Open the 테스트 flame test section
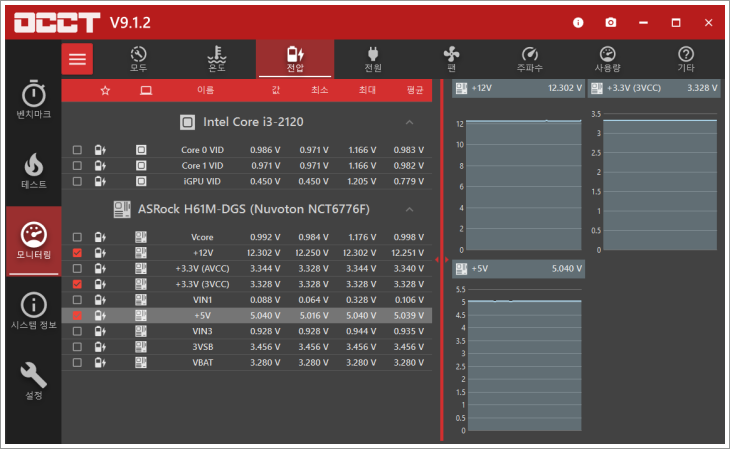 pos(34,170)
